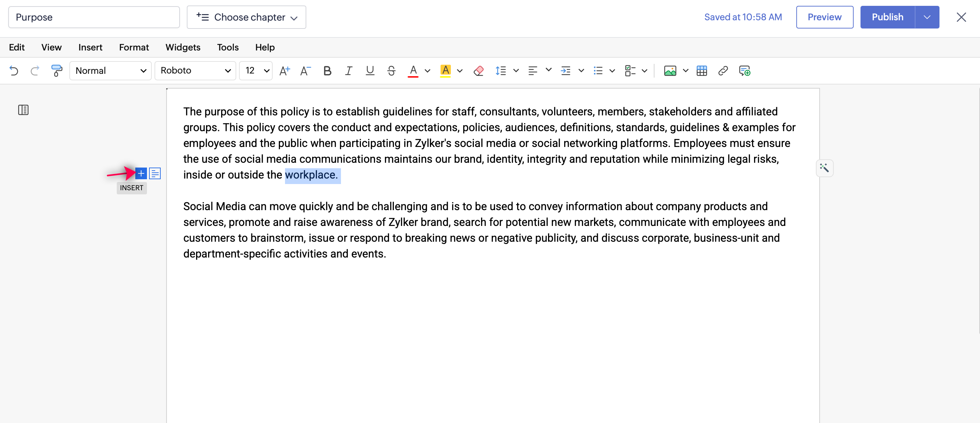The height and width of the screenshot is (423, 980).
Task: Open the Format menu
Action: (x=134, y=47)
